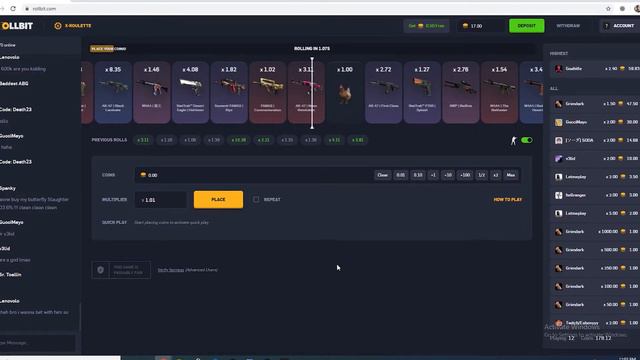The width and height of the screenshot is (640, 360).
Task: Select the x1.27 pistol skin card
Action: (x=422, y=92)
